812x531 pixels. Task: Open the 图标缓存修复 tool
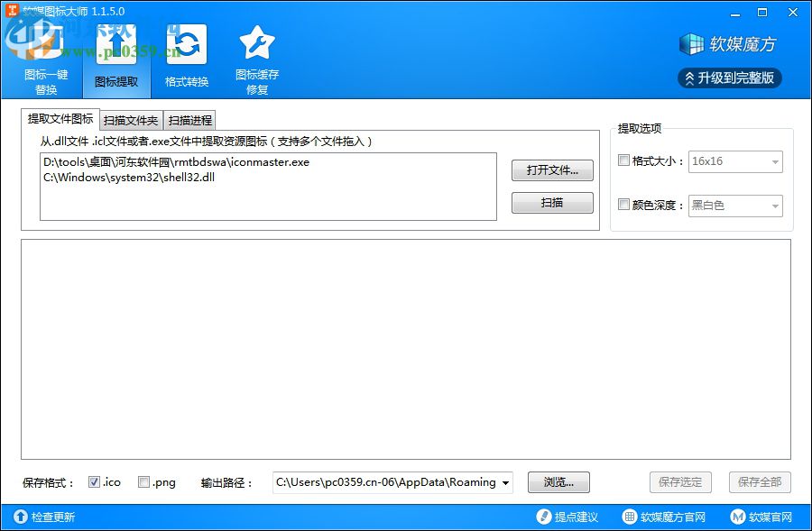pos(256,59)
